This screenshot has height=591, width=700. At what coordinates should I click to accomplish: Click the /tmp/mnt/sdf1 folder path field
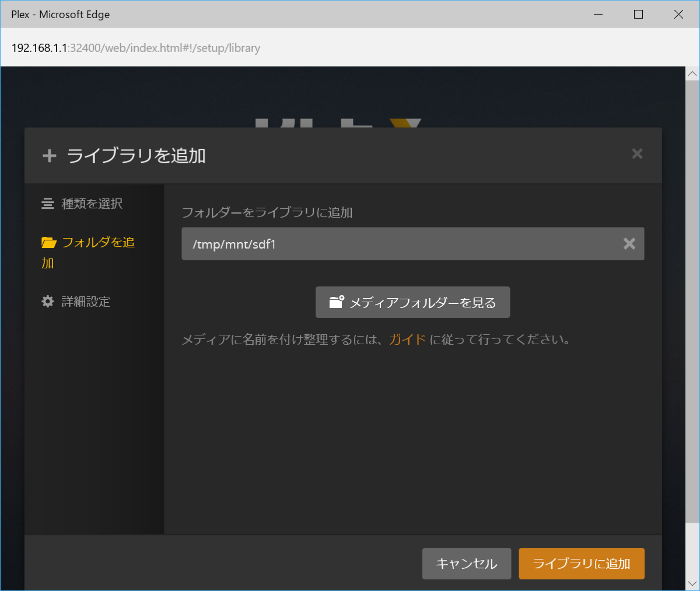click(x=397, y=244)
